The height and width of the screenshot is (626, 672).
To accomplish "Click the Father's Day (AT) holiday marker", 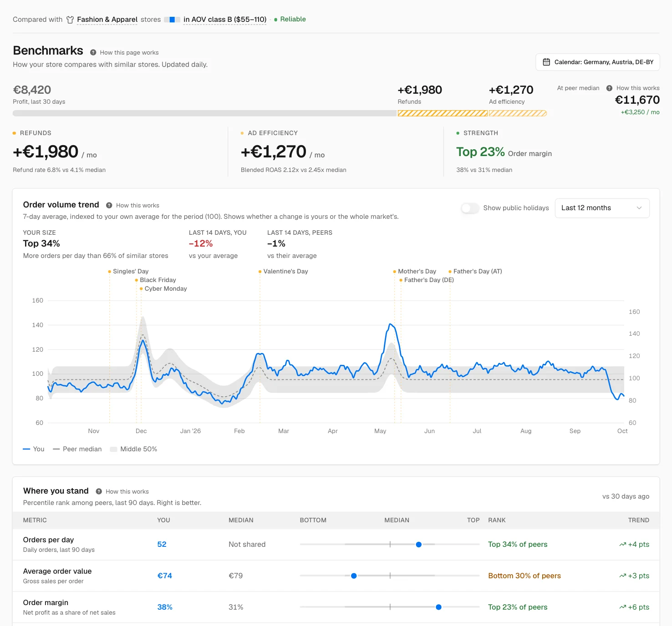I will coord(475,272).
